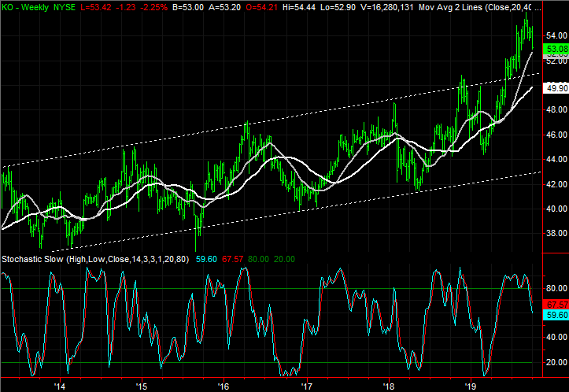Click the 54.00 price axis label
This screenshot has height=392, width=569.
pyautogui.click(x=556, y=35)
